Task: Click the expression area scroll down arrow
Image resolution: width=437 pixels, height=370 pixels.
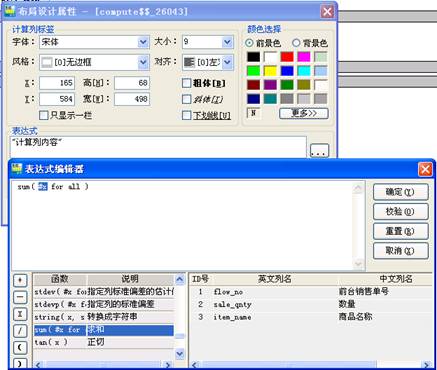Action: [358, 264]
